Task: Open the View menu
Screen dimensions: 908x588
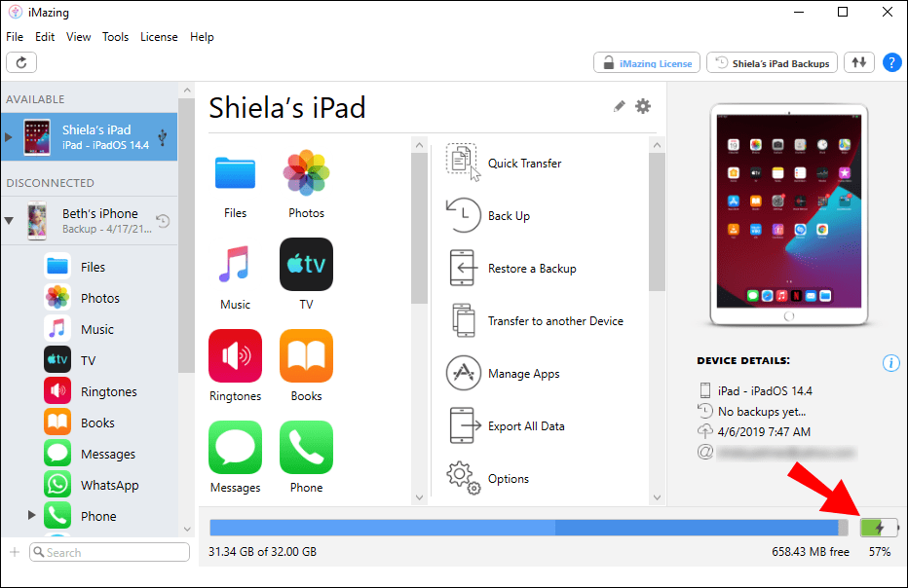Action: click(x=78, y=37)
